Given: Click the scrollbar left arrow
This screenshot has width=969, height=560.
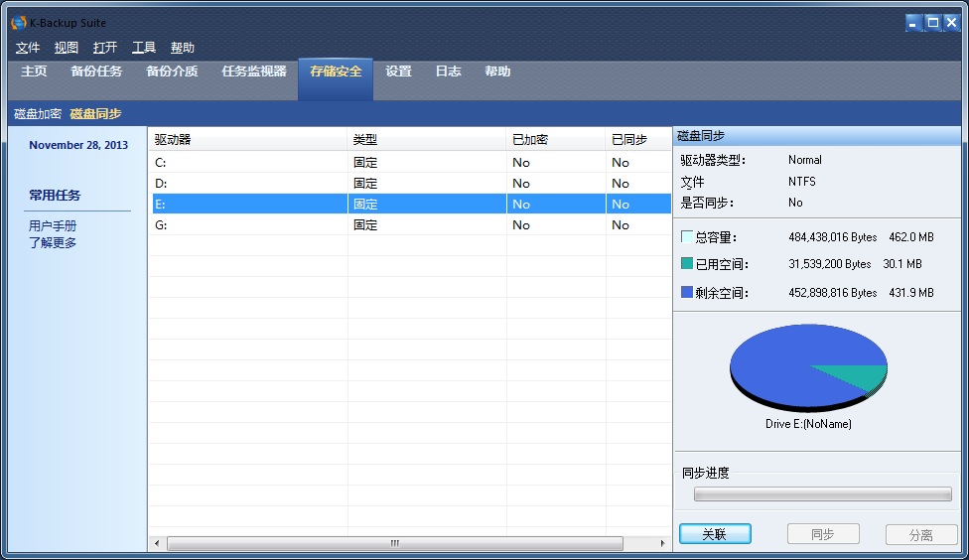Looking at the screenshot, I should (157, 543).
